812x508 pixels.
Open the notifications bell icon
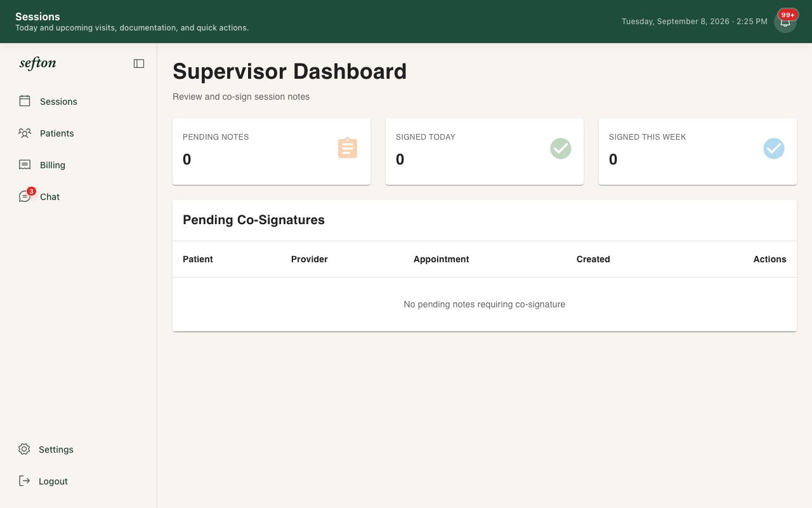tap(785, 22)
